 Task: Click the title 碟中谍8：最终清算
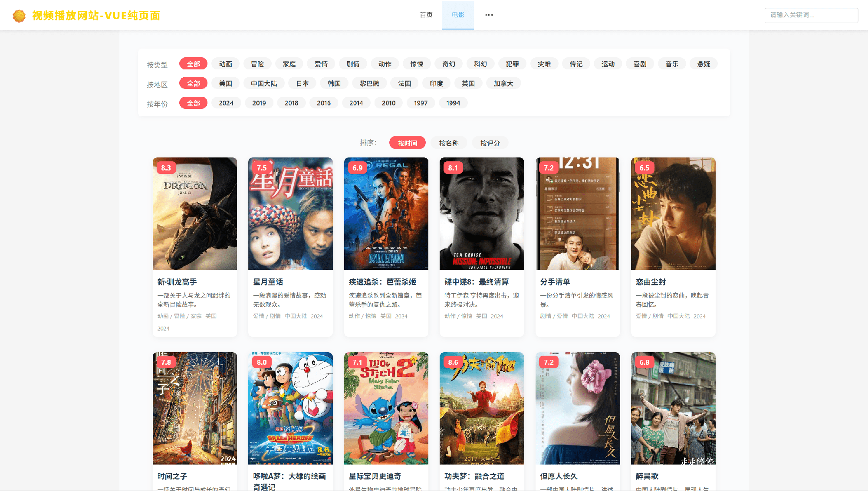tap(477, 282)
